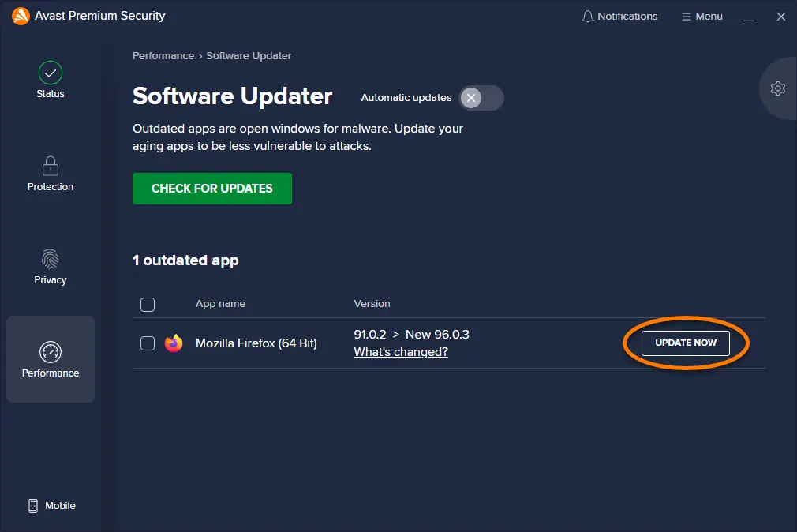The height and width of the screenshot is (532, 797).
Task: Click the Avast logo icon
Action: [21, 17]
